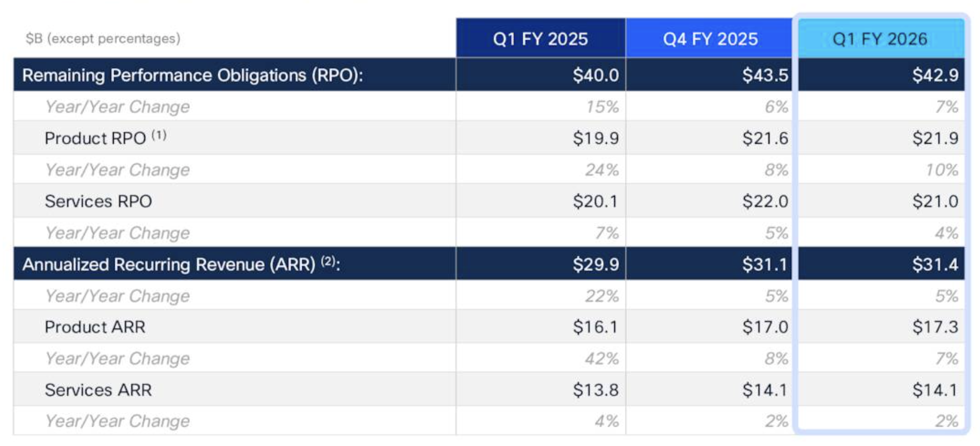
Task: Click the $29.9 total ARR value
Action: pyautogui.click(x=595, y=264)
